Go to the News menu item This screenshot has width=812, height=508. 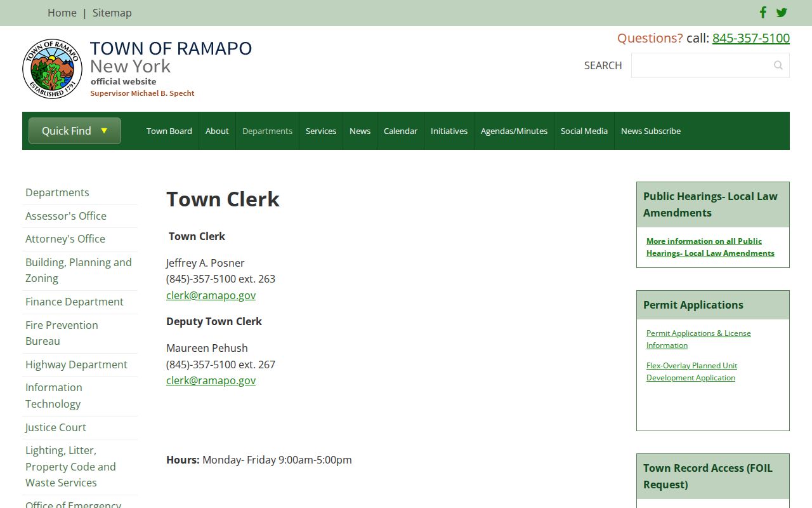click(360, 131)
